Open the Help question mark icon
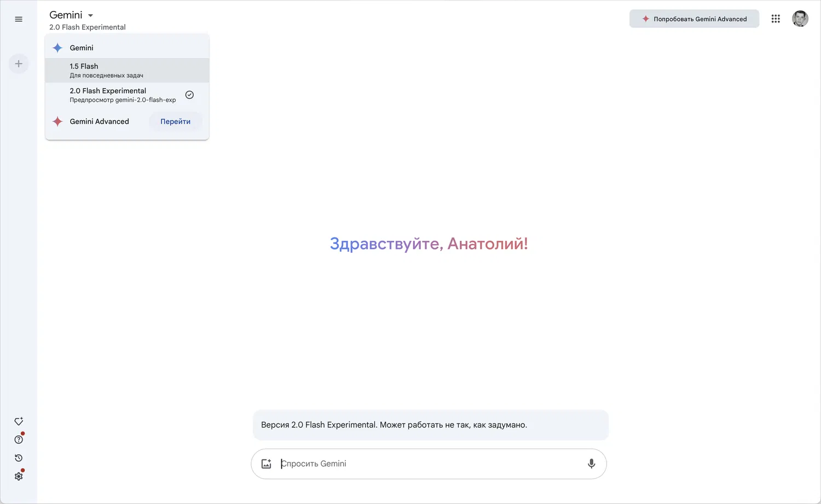 pyautogui.click(x=19, y=439)
